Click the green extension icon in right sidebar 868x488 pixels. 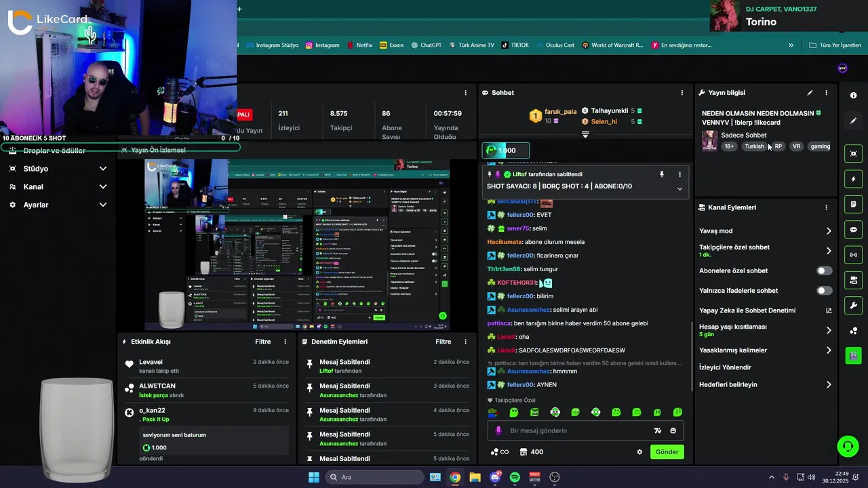click(x=853, y=354)
